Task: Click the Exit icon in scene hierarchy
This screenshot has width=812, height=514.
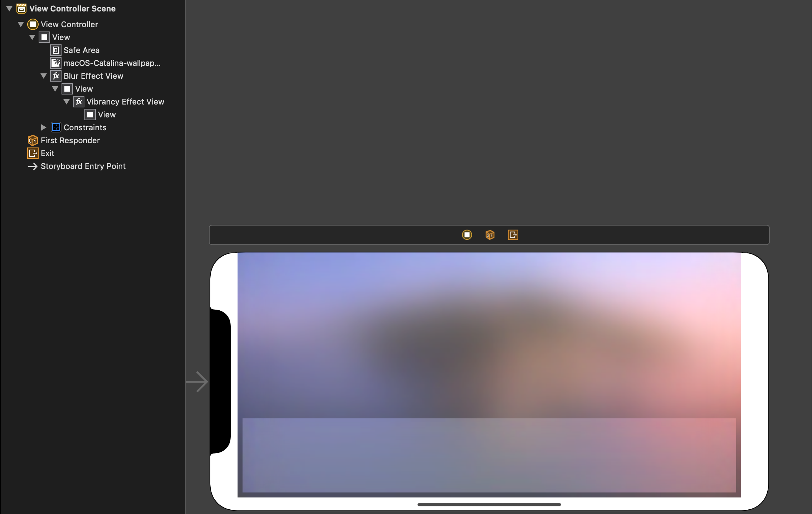Action: click(33, 153)
